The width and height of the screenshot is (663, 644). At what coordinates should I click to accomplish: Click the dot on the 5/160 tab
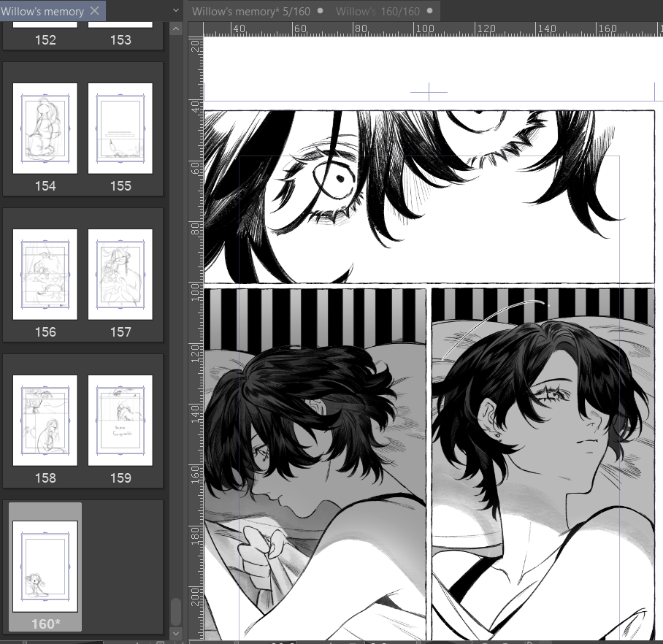(320, 11)
